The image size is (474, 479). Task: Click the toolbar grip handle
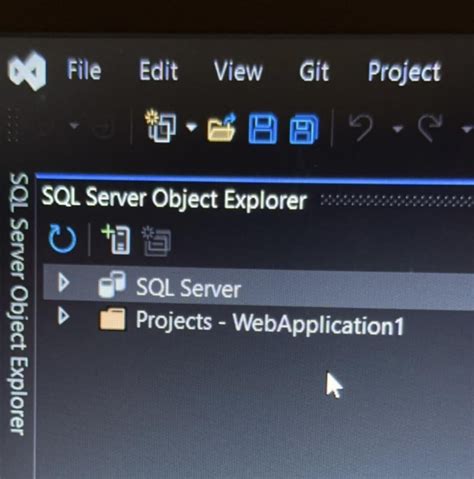13,125
